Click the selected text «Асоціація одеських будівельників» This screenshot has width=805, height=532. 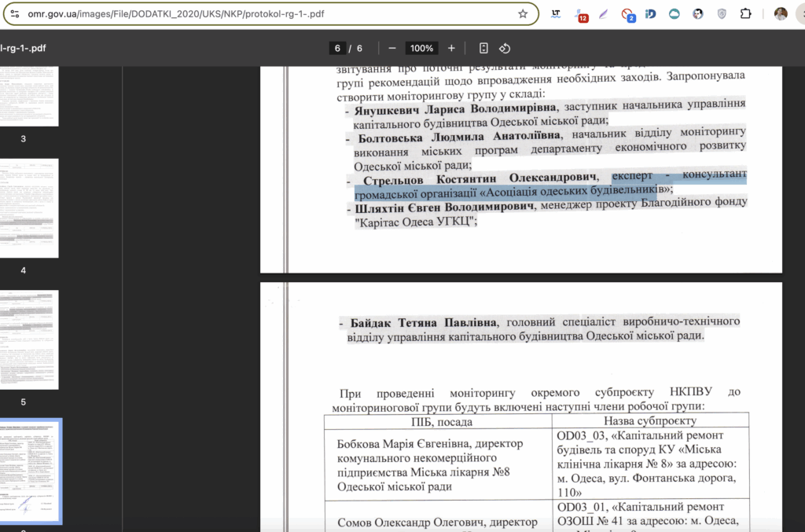pos(575,191)
